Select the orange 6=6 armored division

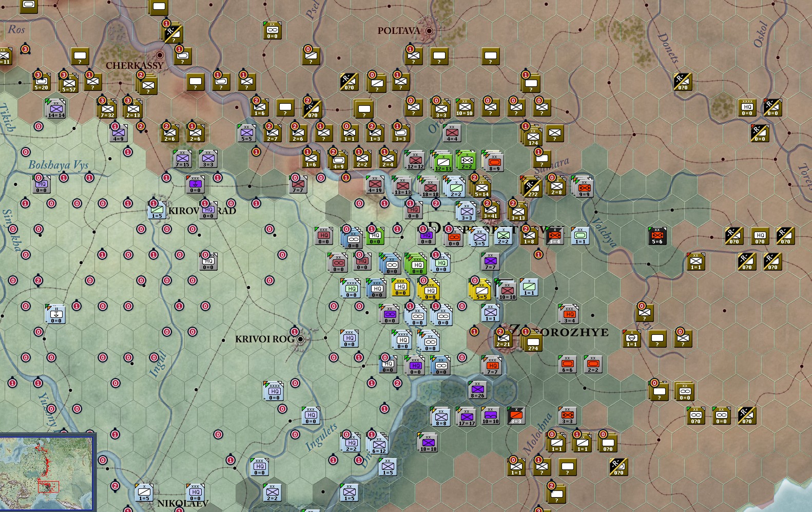(x=567, y=364)
